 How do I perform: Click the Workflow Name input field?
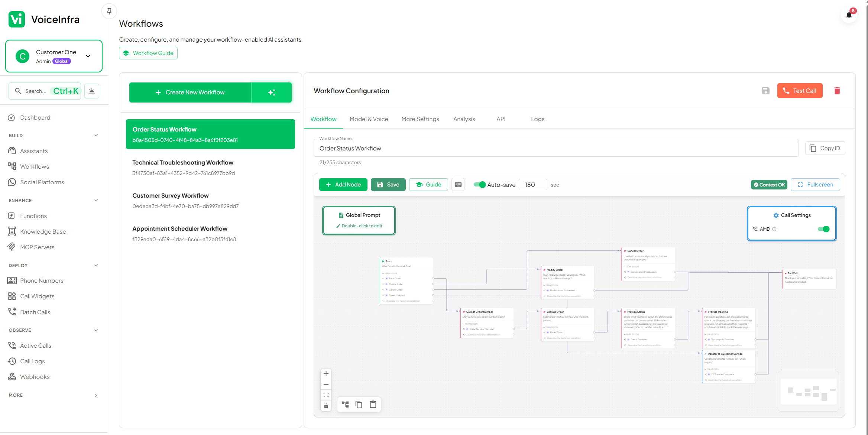(x=556, y=148)
